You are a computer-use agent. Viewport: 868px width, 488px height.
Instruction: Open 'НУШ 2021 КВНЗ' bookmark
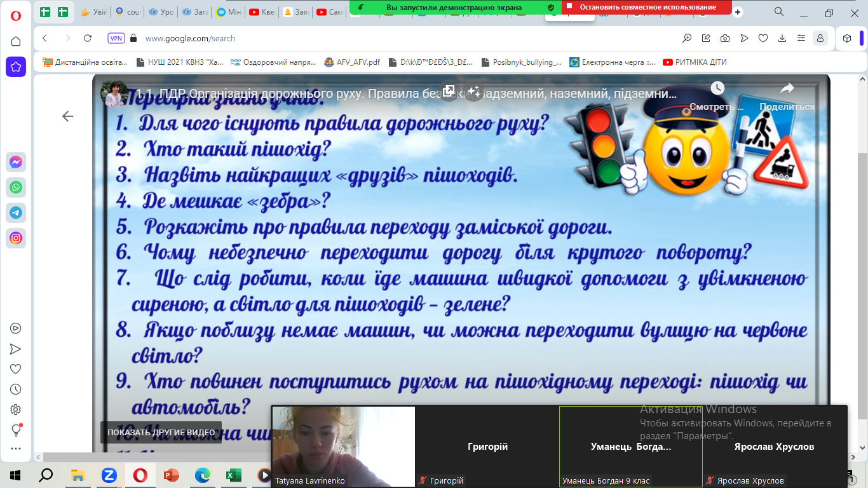pyautogui.click(x=180, y=62)
